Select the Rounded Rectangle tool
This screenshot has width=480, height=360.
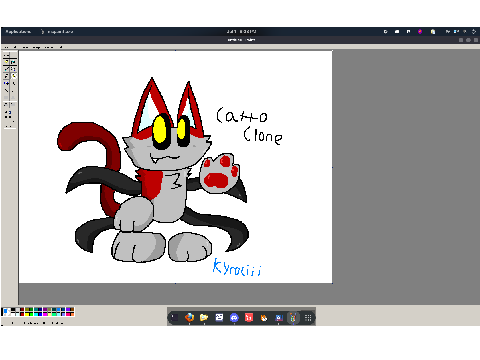click(x=13, y=105)
